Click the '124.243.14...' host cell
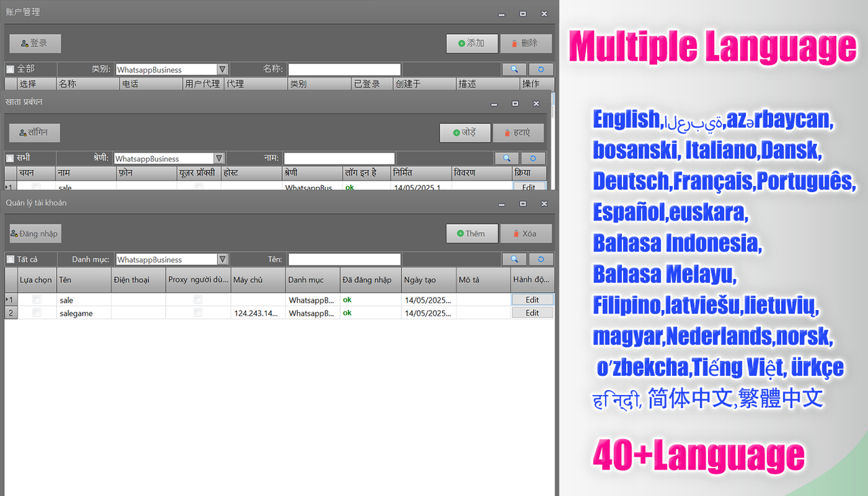868x496 pixels. (x=258, y=313)
